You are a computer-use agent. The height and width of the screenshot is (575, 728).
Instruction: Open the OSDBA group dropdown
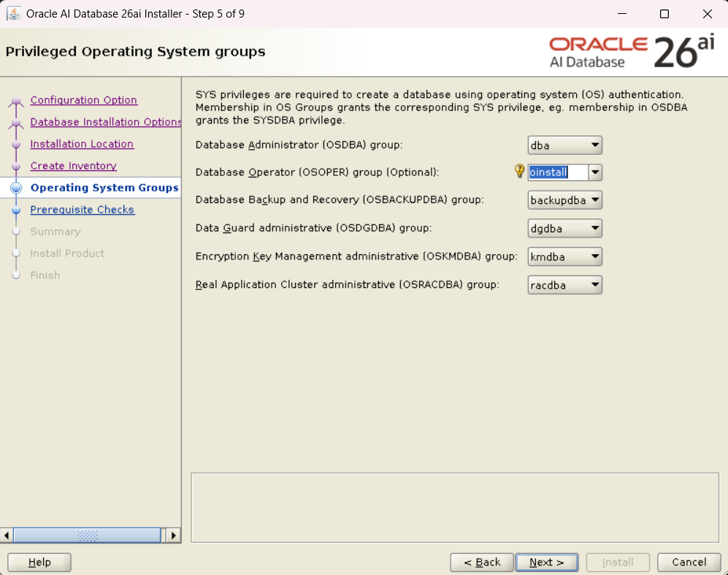564,145
